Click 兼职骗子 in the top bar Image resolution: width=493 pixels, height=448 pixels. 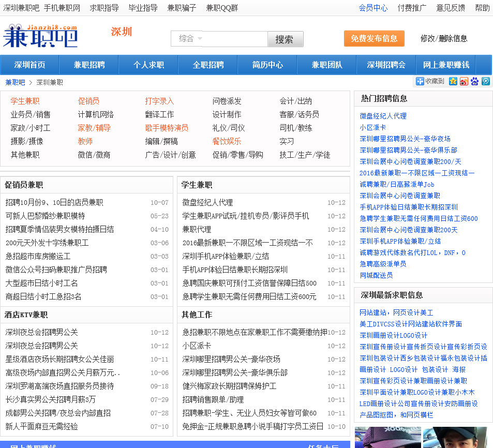pyautogui.click(x=182, y=8)
